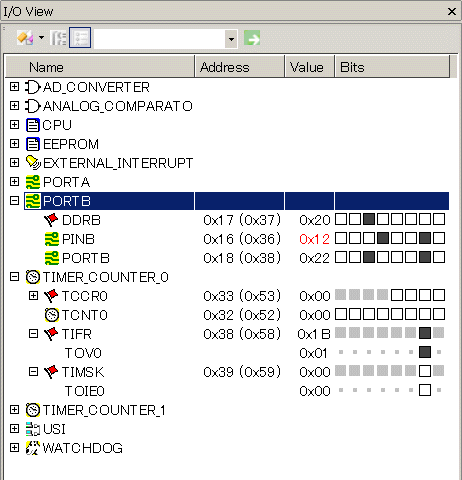Click the TCNT0 clock icon
The width and height of the screenshot is (462, 480).
coord(52,315)
